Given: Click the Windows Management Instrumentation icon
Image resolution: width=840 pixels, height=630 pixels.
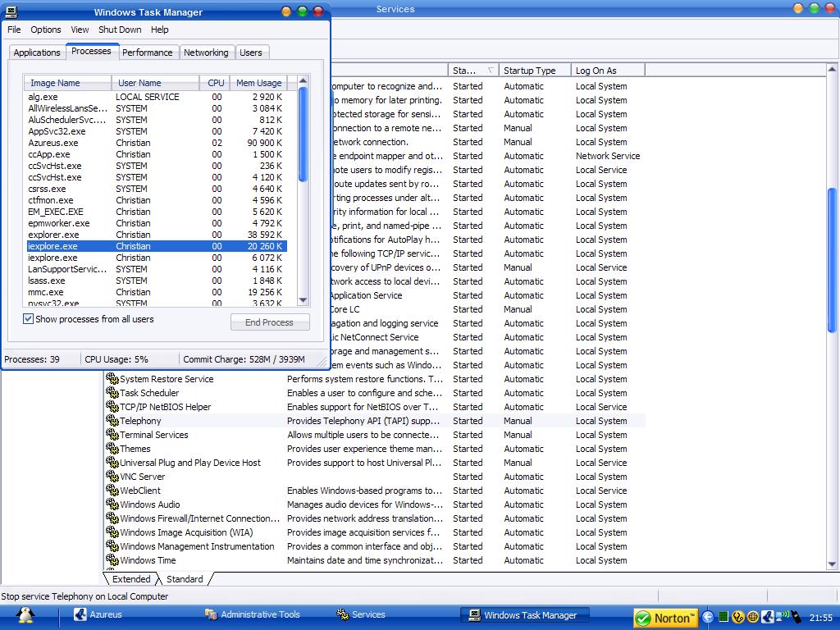Looking at the screenshot, I should tap(112, 546).
